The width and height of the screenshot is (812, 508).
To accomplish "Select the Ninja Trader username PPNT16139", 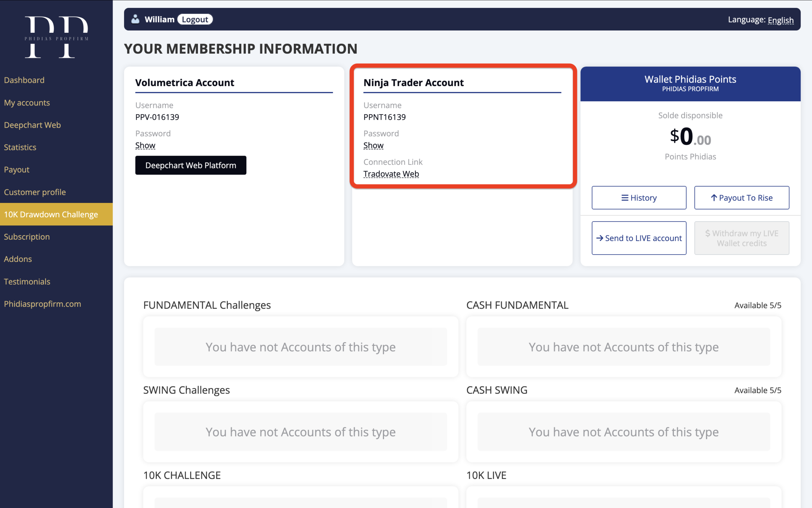I will coord(384,117).
